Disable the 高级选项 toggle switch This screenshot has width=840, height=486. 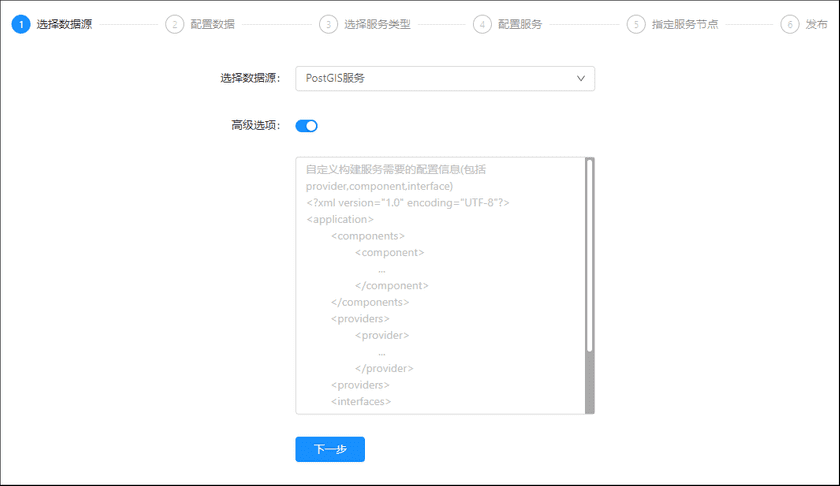tap(306, 126)
